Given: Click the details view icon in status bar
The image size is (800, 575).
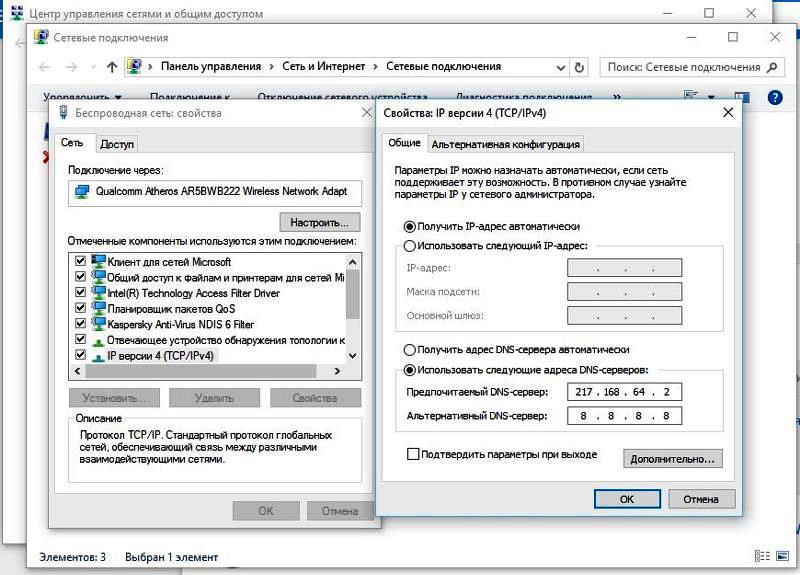Looking at the screenshot, I should pyautogui.click(x=762, y=555).
